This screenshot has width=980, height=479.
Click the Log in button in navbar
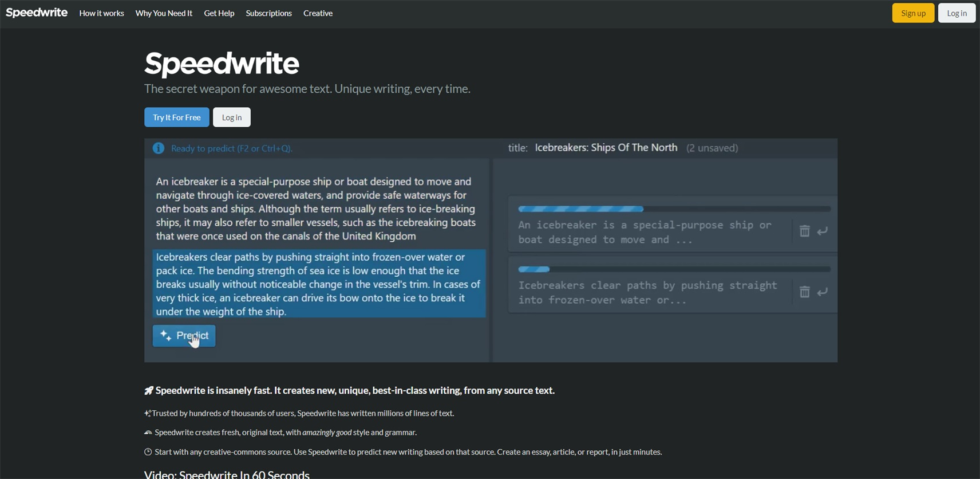(x=957, y=13)
